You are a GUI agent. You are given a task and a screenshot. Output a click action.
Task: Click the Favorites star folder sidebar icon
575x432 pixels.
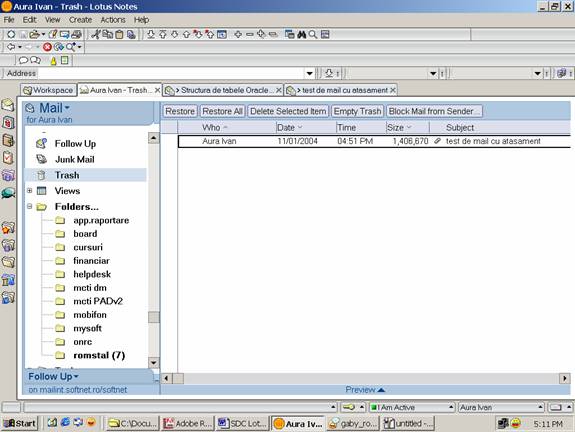8,228
